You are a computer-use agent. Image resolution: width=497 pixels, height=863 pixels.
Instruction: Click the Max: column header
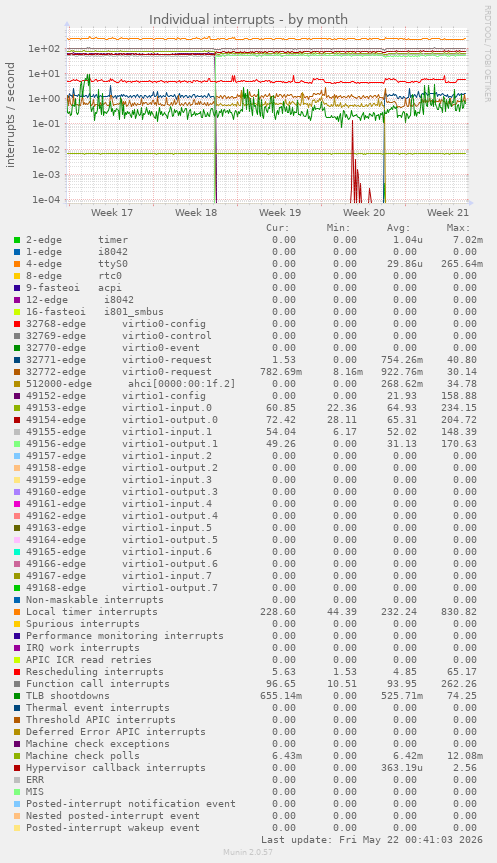[458, 228]
